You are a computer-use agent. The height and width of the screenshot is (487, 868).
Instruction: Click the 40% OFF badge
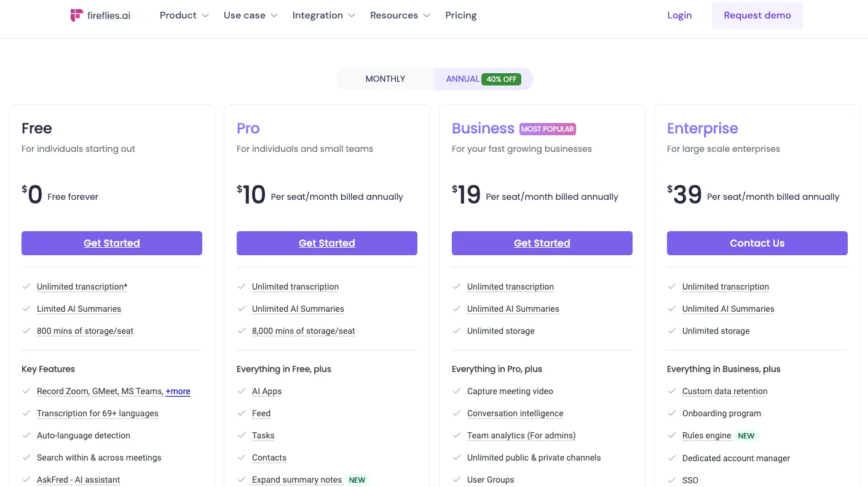[502, 79]
